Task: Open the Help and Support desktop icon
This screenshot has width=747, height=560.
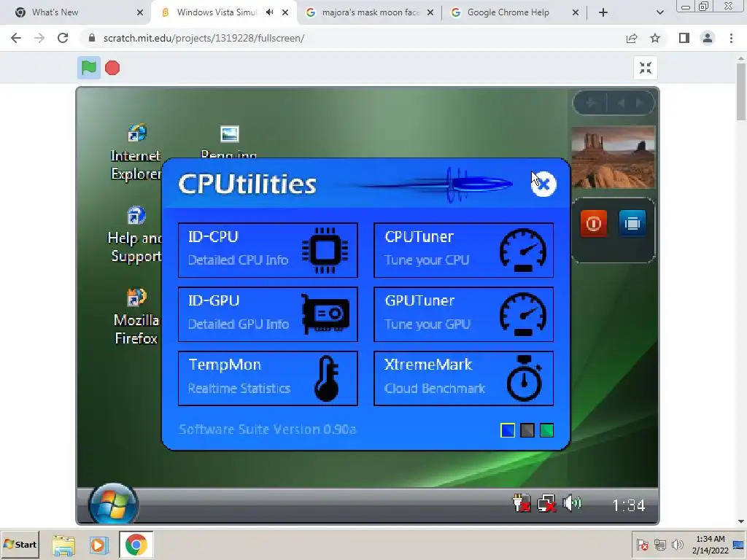Action: point(135,234)
